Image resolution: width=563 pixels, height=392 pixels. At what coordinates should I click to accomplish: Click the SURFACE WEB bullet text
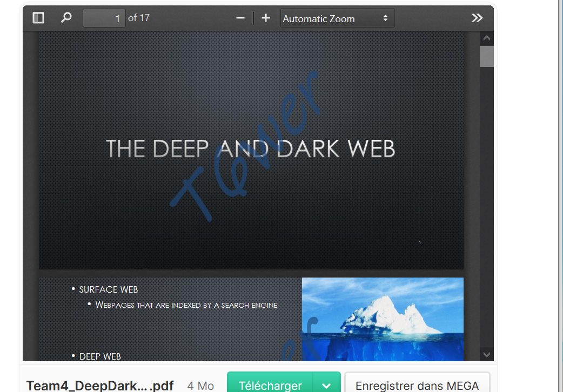(108, 289)
